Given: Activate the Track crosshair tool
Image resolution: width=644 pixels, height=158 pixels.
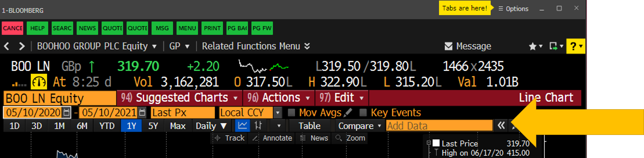Looking at the screenshot, I should (x=230, y=138).
